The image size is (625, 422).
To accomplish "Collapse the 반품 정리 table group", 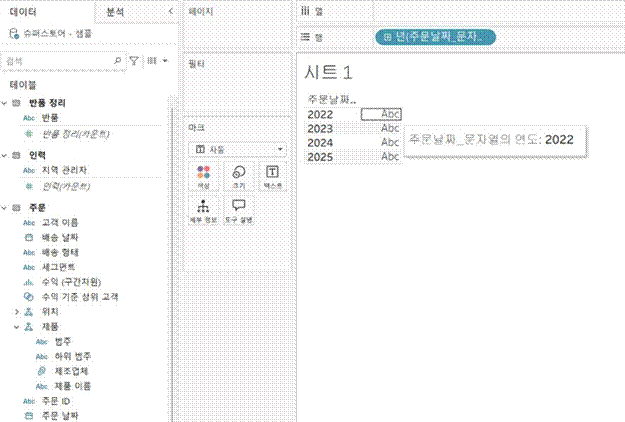I will tap(5, 103).
